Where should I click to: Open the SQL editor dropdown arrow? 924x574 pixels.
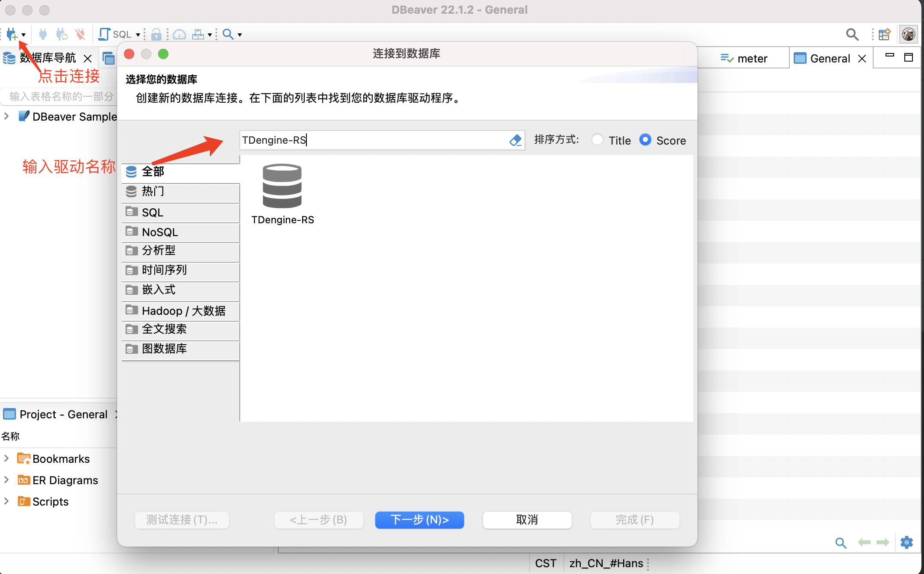click(x=138, y=34)
